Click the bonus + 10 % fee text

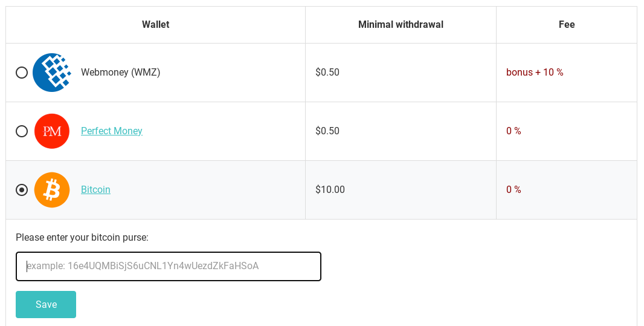pyautogui.click(x=535, y=73)
